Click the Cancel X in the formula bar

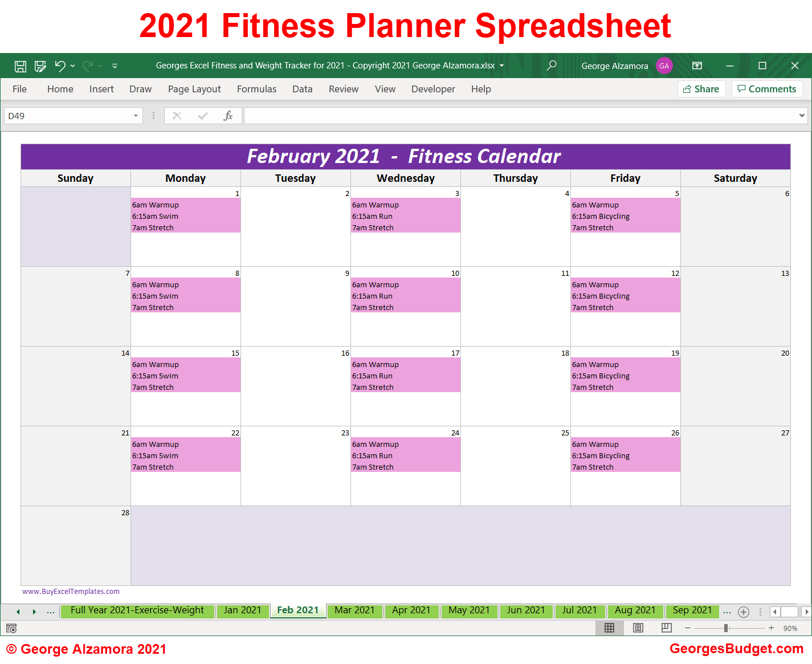(x=177, y=115)
